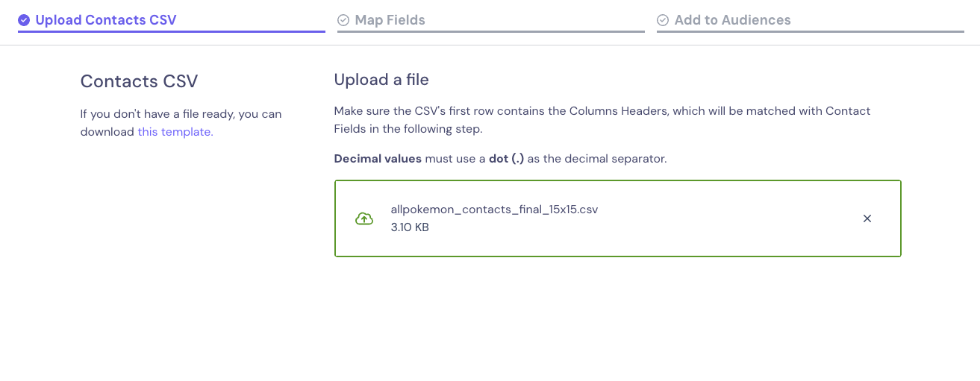Go to the Map Fields step

(x=390, y=20)
